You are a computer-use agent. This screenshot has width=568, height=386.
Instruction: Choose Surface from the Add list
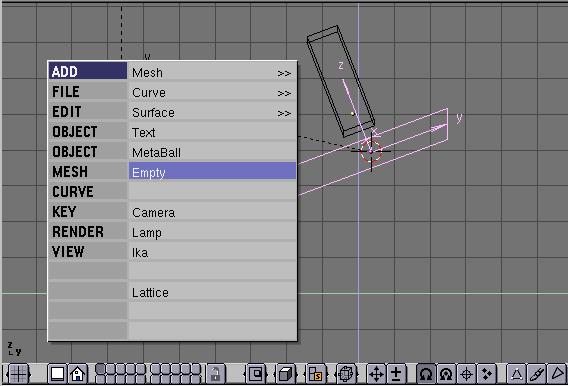point(212,112)
